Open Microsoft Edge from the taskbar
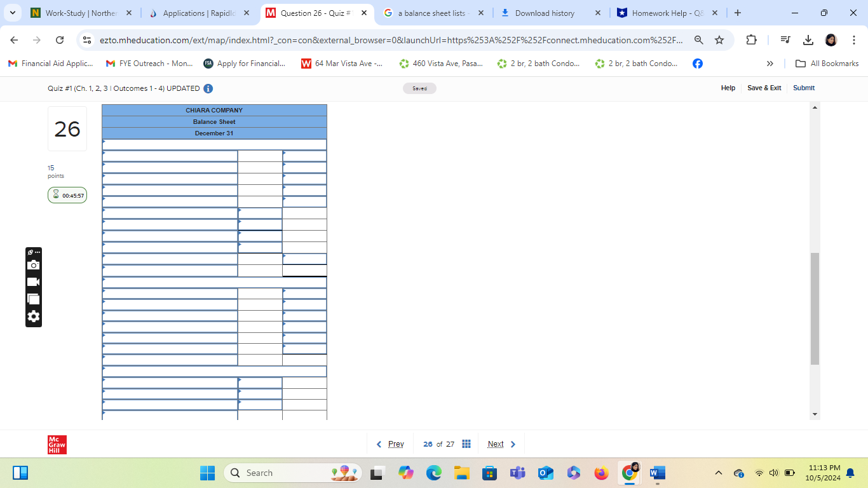 tap(433, 473)
